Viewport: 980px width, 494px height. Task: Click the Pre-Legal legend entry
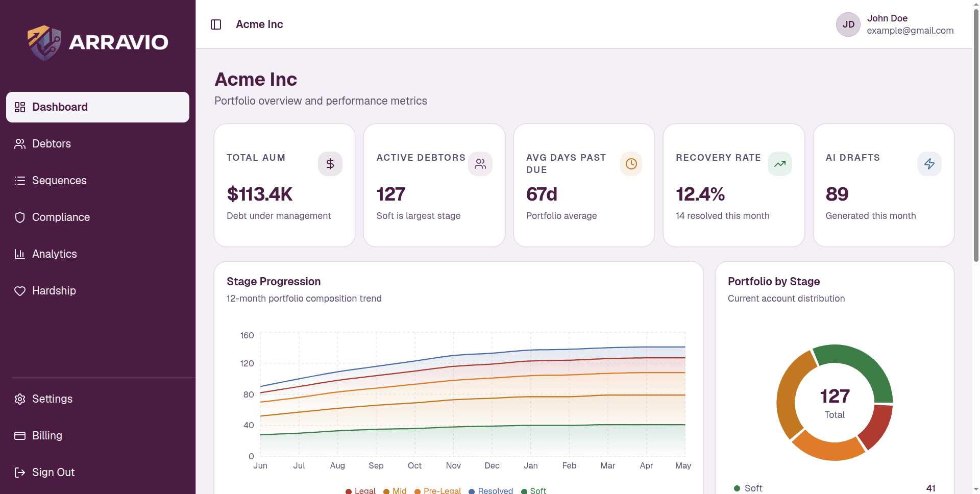point(437,490)
